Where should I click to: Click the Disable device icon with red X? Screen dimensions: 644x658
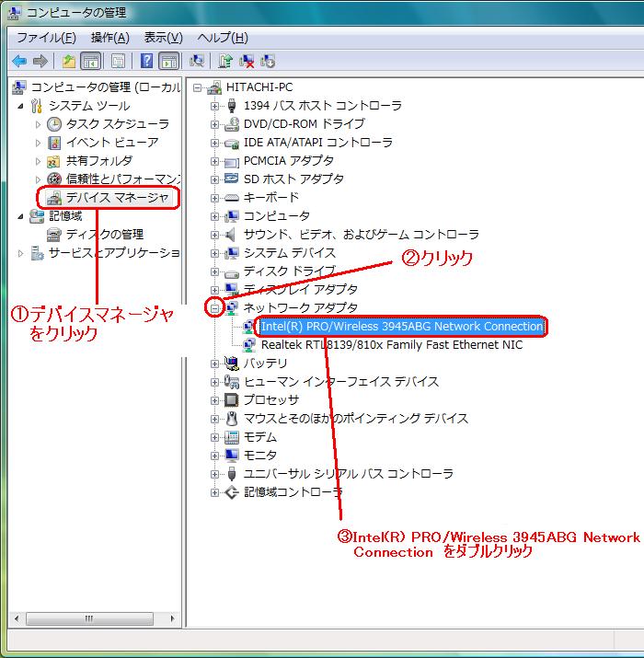coord(247,62)
